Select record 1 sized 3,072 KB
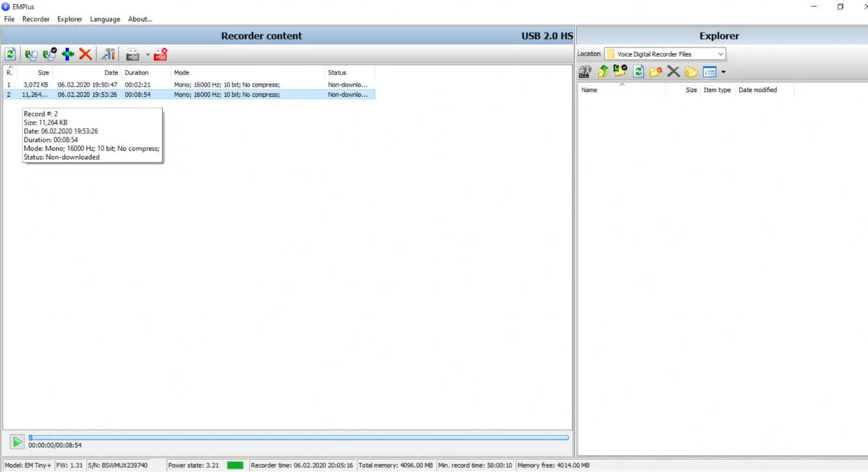Viewport: 868px width, 472px height. point(189,85)
